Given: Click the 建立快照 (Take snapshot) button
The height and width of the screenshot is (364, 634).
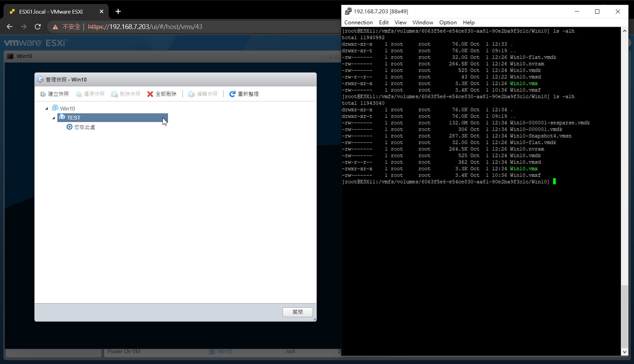Looking at the screenshot, I should click(54, 94).
